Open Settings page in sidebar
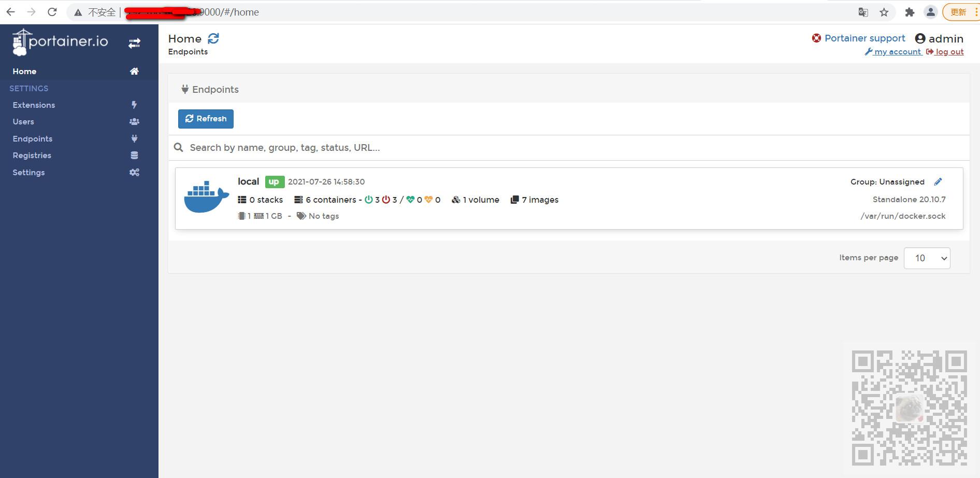Screen dimensions: 980x478 pos(28,173)
